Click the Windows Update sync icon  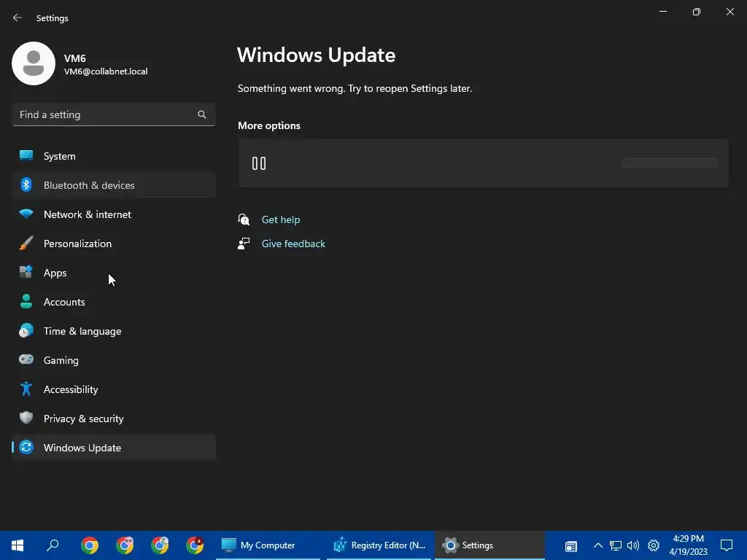point(26,447)
